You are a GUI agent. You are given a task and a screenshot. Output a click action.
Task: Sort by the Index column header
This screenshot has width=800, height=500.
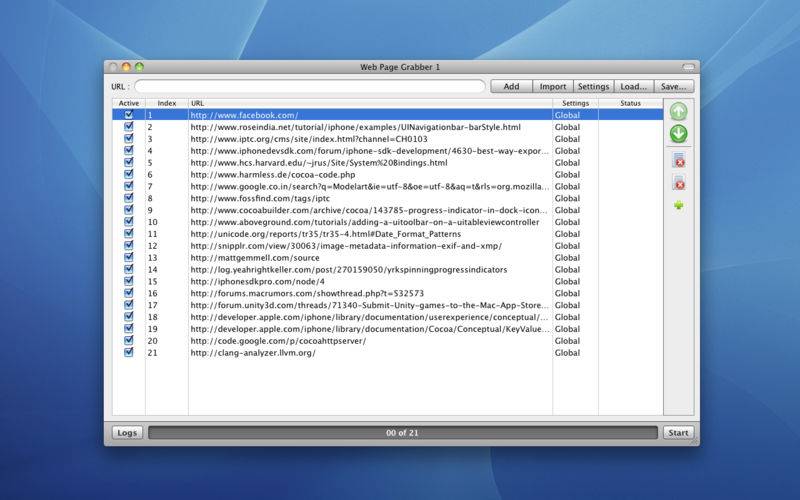coord(167,103)
